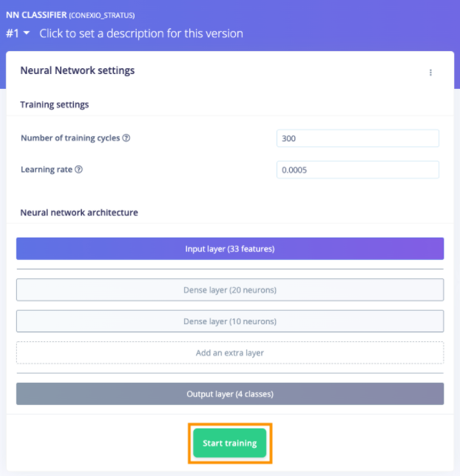Focus the Number of training cycles field
Screen dimensions: 460x476
357,138
